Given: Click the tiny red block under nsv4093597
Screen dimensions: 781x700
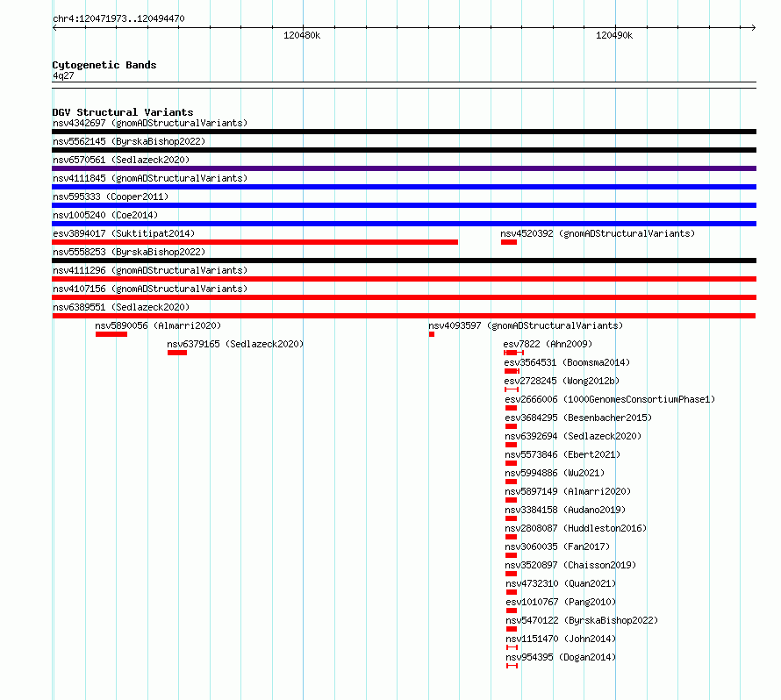Looking at the screenshot, I should (x=432, y=334).
